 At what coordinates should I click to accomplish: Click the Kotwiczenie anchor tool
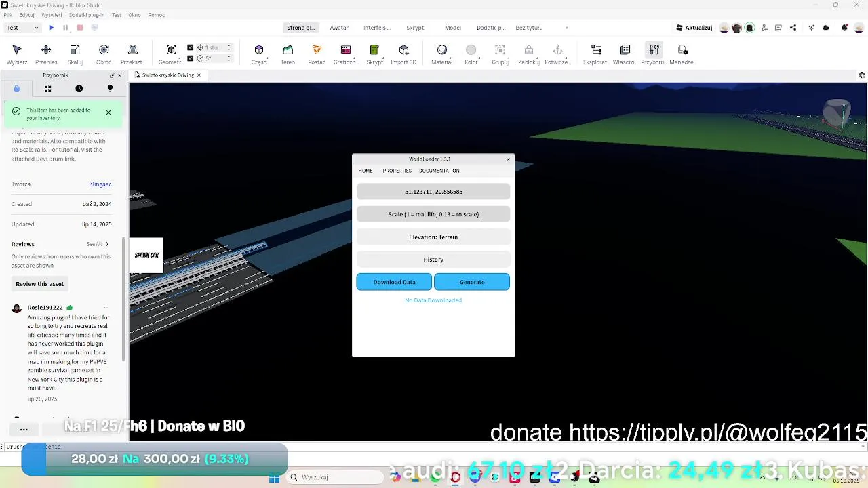557,54
